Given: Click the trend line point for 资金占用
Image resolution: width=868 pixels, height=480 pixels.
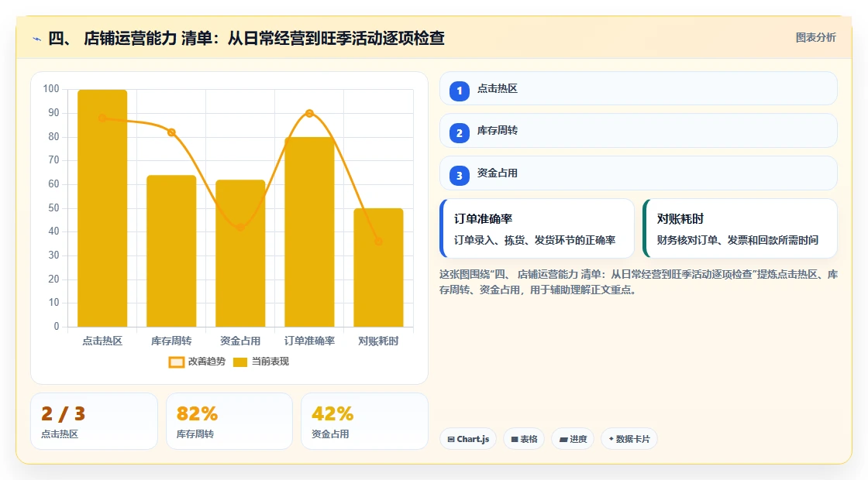Looking at the screenshot, I should tap(240, 228).
